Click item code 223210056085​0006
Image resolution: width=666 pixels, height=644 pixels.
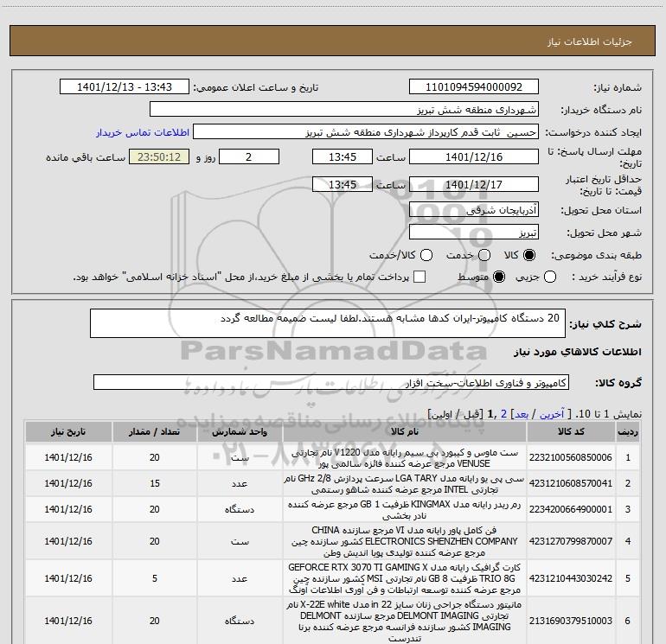tap(571, 457)
